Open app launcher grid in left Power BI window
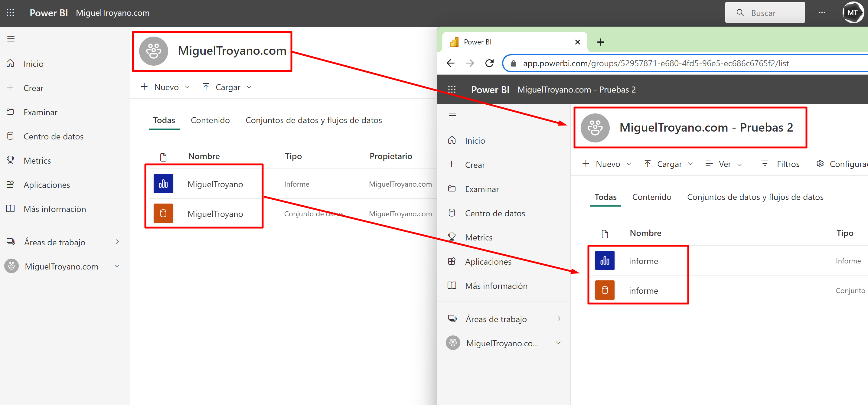868x405 pixels. coord(11,13)
